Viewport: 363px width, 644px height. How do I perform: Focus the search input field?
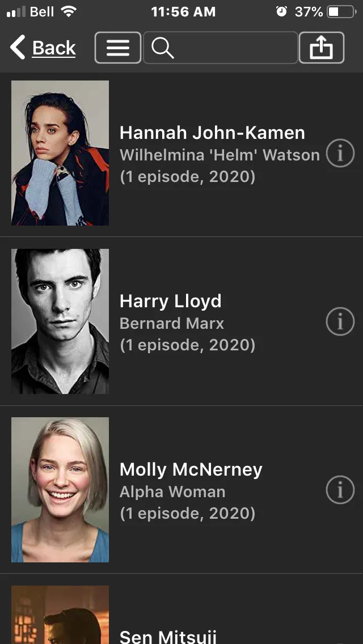(220, 48)
